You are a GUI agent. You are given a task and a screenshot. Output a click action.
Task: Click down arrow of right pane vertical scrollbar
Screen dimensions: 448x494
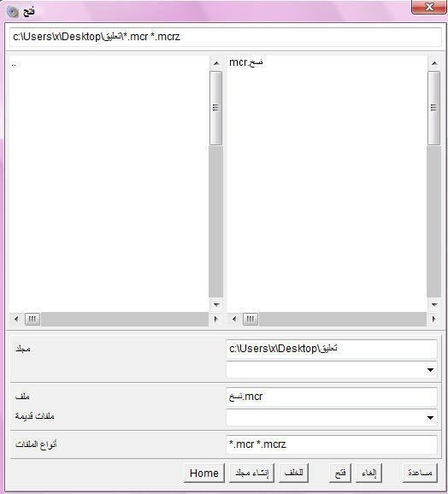pos(434,304)
